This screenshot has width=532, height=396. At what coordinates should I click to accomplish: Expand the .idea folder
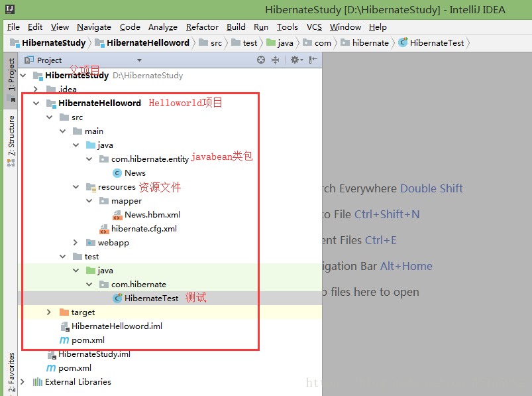coord(36,89)
